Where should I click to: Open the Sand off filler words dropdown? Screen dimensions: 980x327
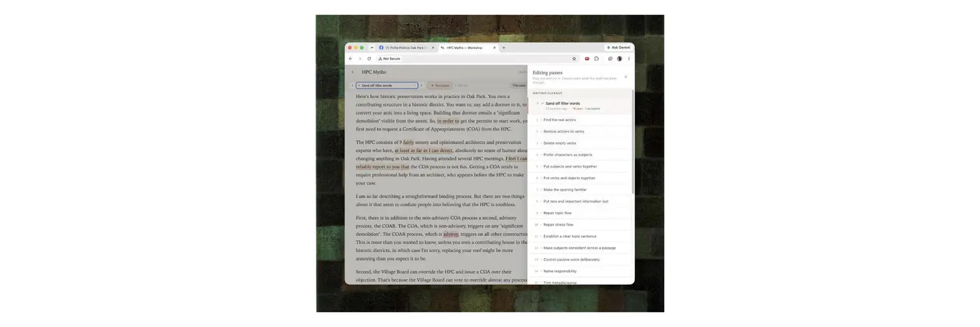(x=387, y=85)
